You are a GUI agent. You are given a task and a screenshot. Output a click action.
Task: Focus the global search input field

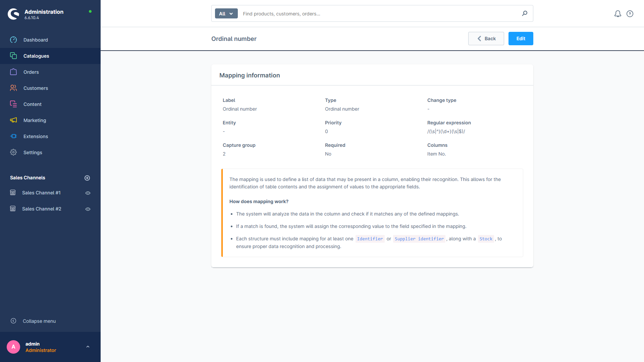379,14
